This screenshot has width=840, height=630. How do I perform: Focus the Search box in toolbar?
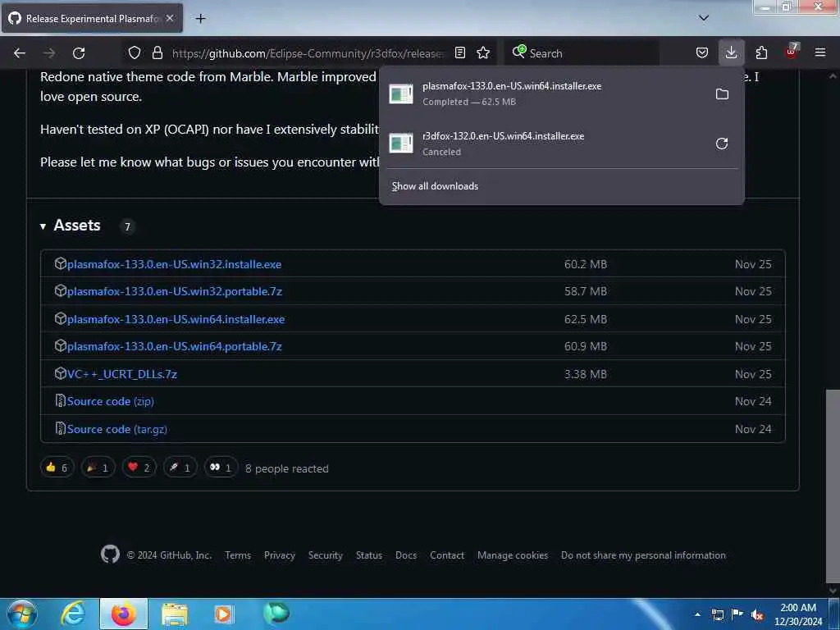coord(582,53)
